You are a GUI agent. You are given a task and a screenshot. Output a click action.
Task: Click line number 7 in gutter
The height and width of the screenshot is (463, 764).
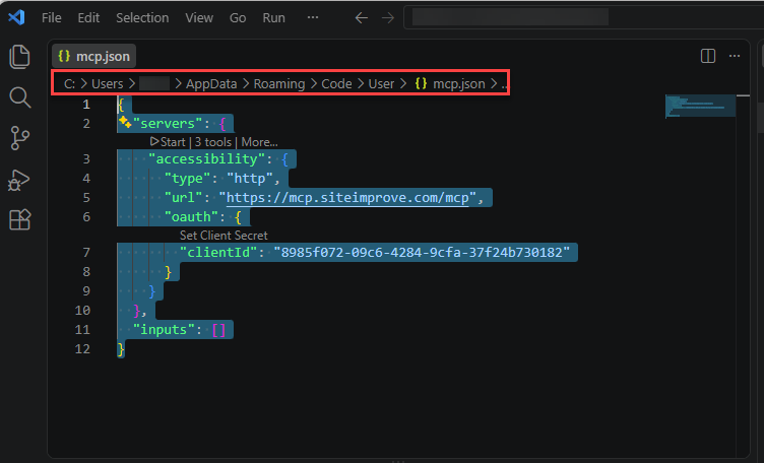point(86,252)
